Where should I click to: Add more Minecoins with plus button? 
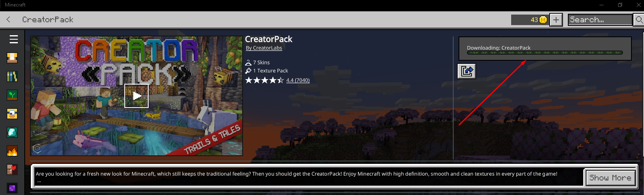pos(556,20)
